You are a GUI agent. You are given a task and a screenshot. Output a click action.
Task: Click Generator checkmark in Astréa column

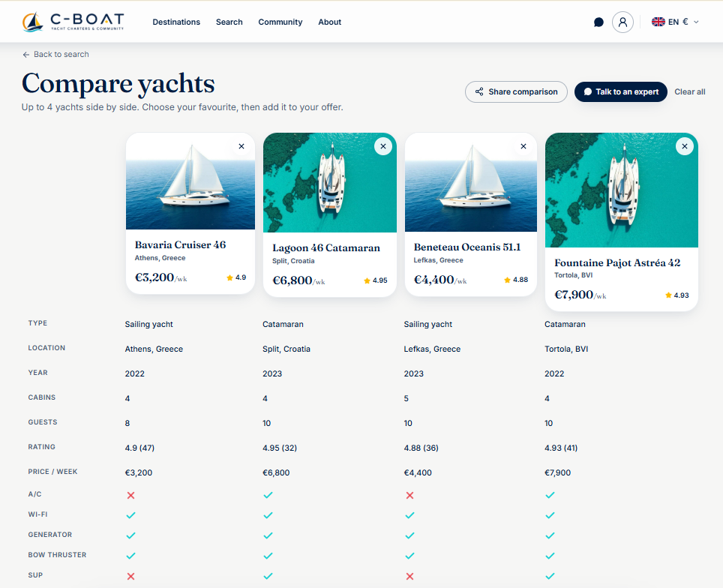[550, 535]
